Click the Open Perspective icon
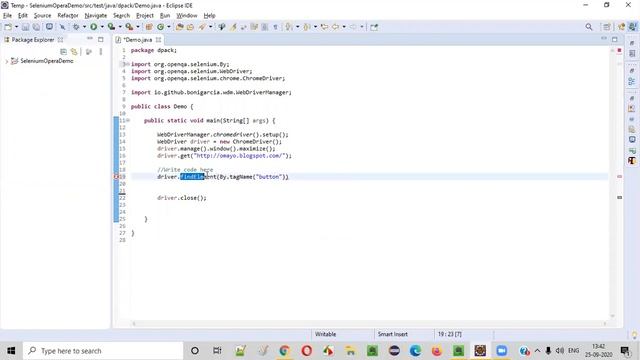The height and width of the screenshot is (360, 640). [607, 27]
